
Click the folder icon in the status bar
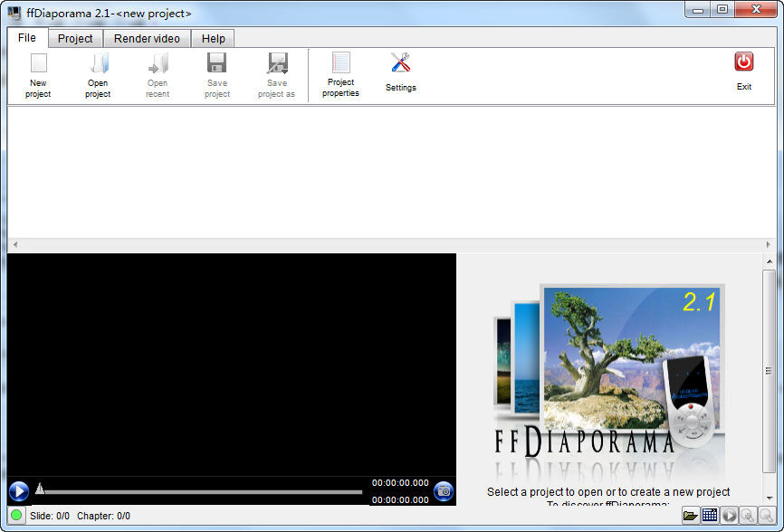[x=690, y=516]
